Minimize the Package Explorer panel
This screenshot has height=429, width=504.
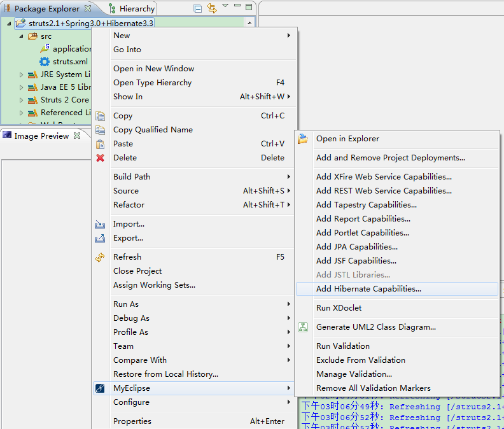pyautogui.click(x=237, y=6)
